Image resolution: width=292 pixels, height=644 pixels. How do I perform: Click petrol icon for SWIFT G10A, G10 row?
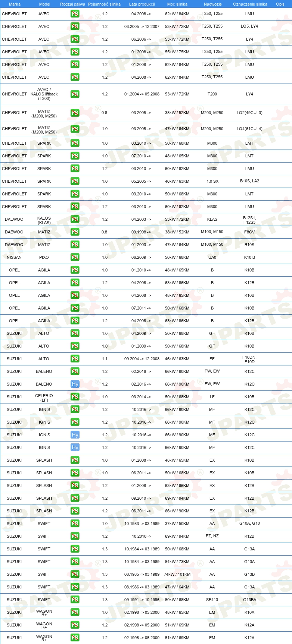click(75, 524)
